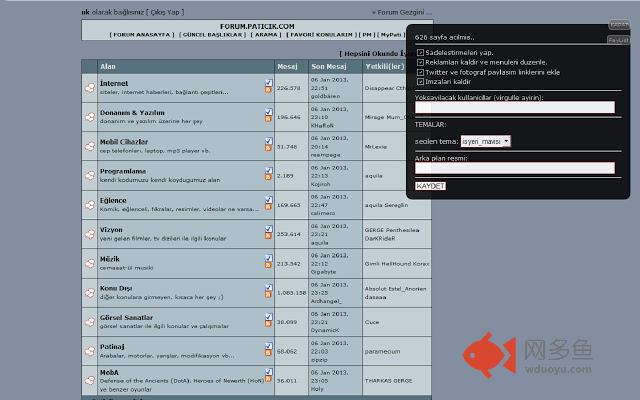Click moderator name 'paramecium' in Patinaj row

click(382, 351)
